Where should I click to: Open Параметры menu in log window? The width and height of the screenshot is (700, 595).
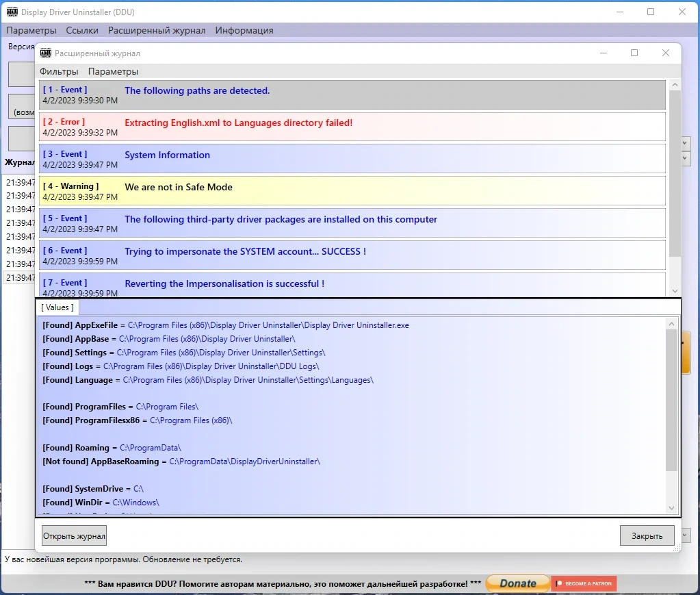113,71
